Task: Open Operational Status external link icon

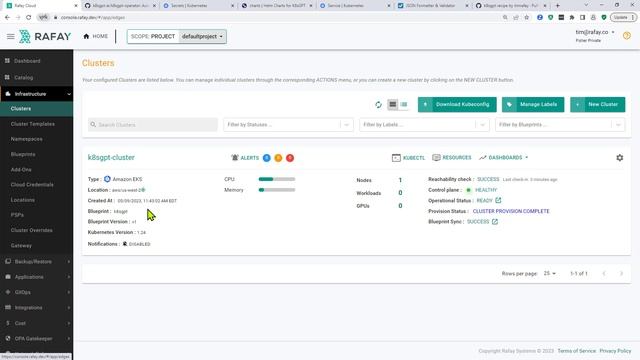Action: [498, 200]
